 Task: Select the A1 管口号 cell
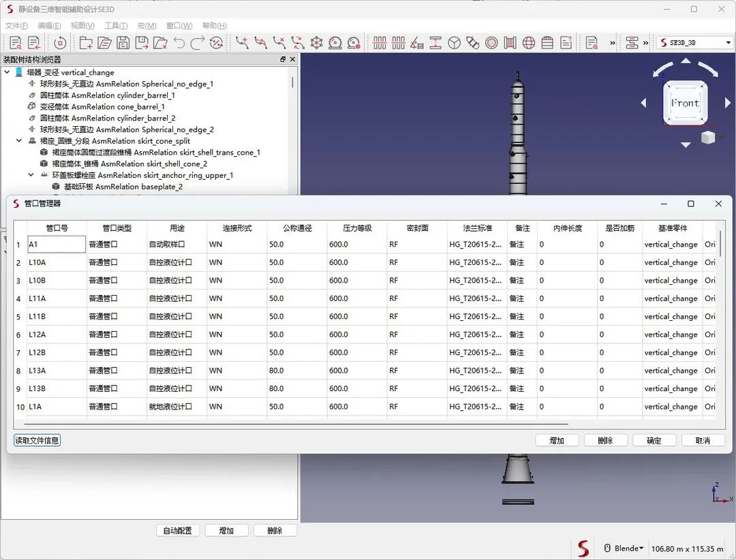57,244
